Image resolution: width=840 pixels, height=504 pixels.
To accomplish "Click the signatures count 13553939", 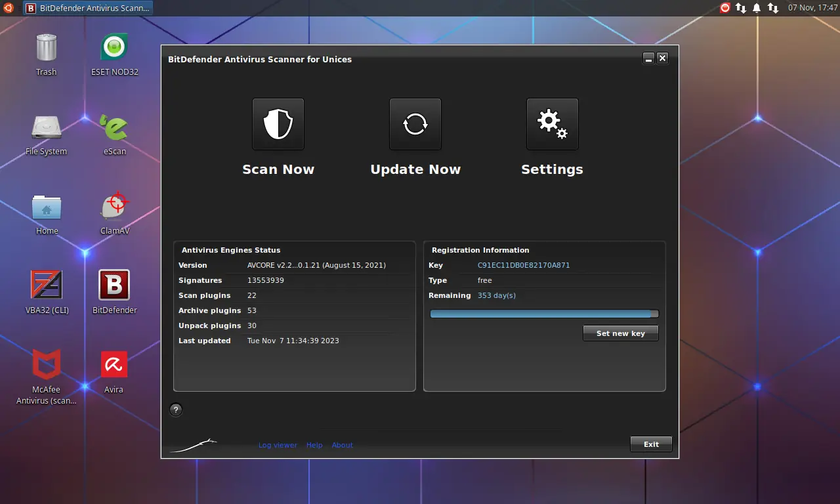I will [x=266, y=280].
